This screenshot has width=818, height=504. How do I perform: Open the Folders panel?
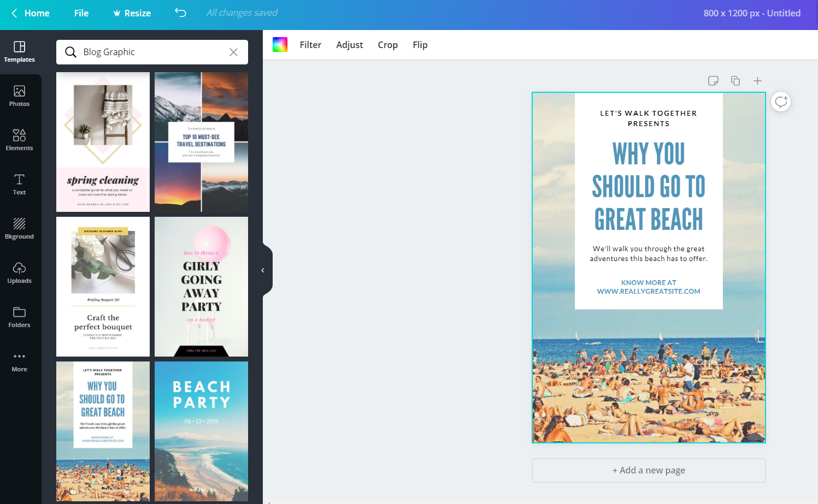coord(19,317)
